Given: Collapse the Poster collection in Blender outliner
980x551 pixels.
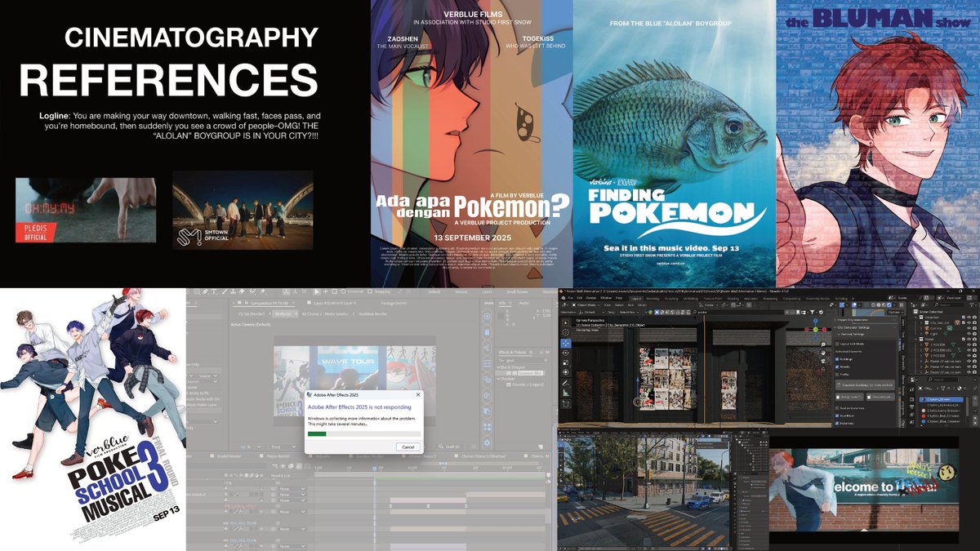Looking at the screenshot, I should tap(915, 339).
